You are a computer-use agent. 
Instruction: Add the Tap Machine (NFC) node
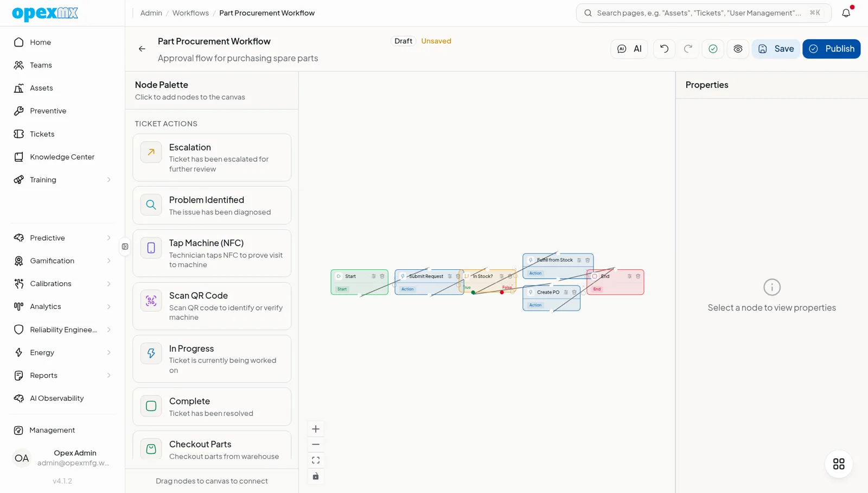(212, 253)
